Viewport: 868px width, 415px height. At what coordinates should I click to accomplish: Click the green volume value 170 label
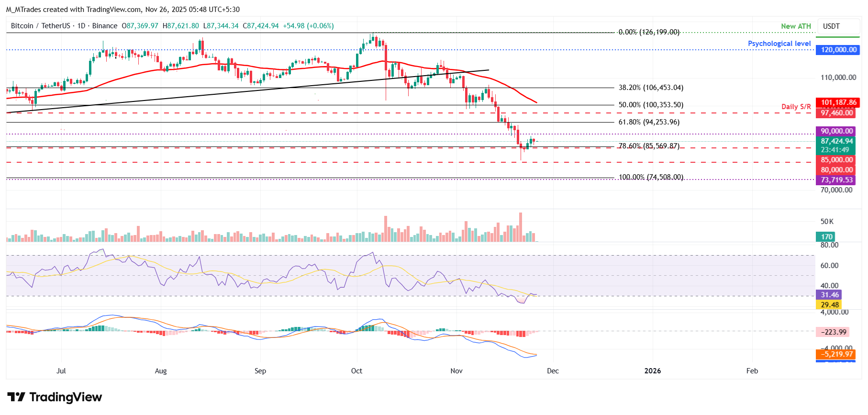click(x=826, y=236)
